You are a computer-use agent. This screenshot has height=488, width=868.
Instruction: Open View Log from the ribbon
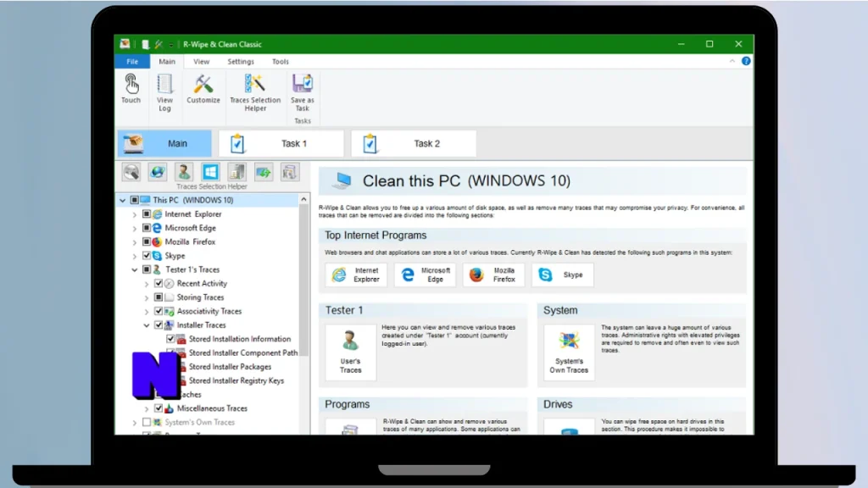[164, 93]
